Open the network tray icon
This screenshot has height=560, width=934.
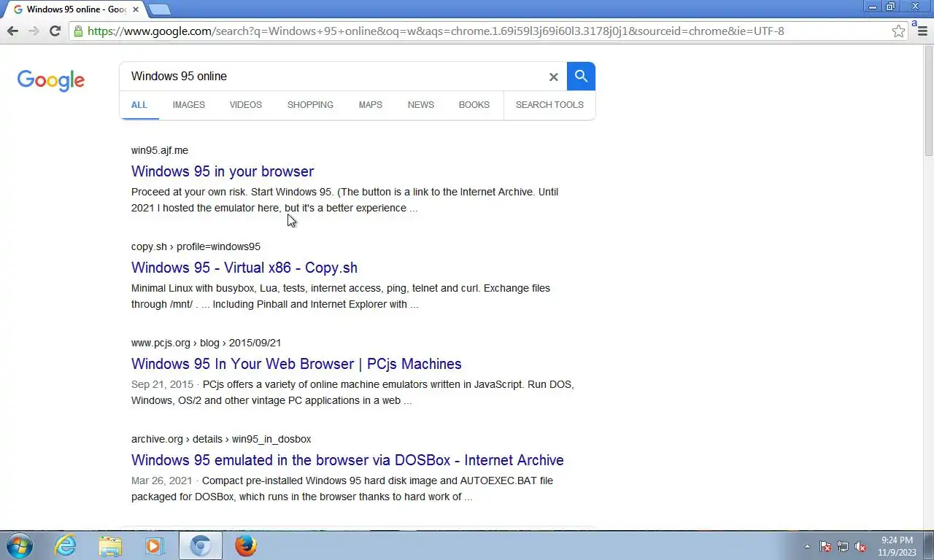click(843, 546)
